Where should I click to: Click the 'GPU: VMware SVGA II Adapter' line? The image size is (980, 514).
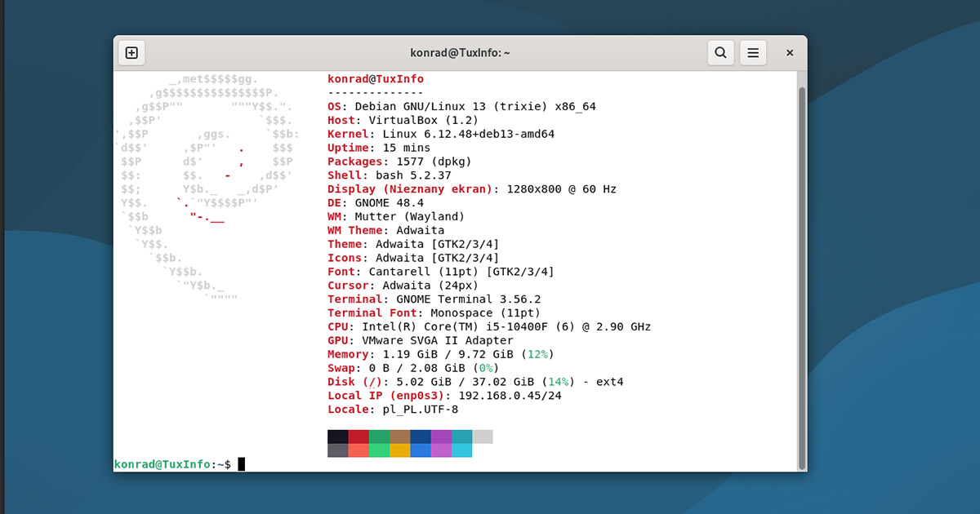point(421,340)
